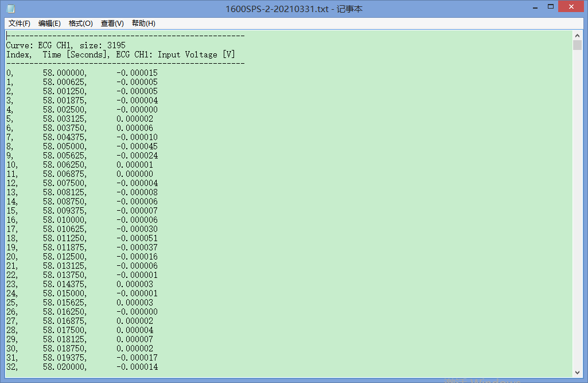
Task: Click the time value 58.016250
Action: click(64, 312)
